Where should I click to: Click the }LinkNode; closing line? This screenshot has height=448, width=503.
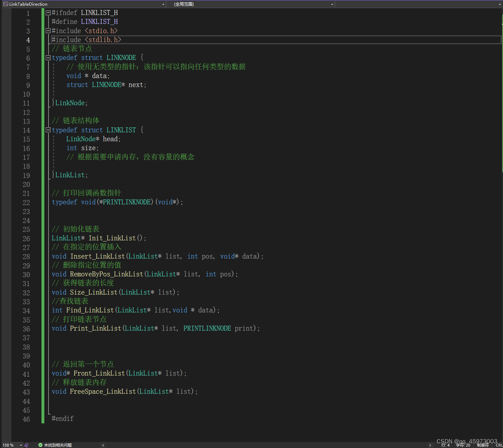pos(70,103)
